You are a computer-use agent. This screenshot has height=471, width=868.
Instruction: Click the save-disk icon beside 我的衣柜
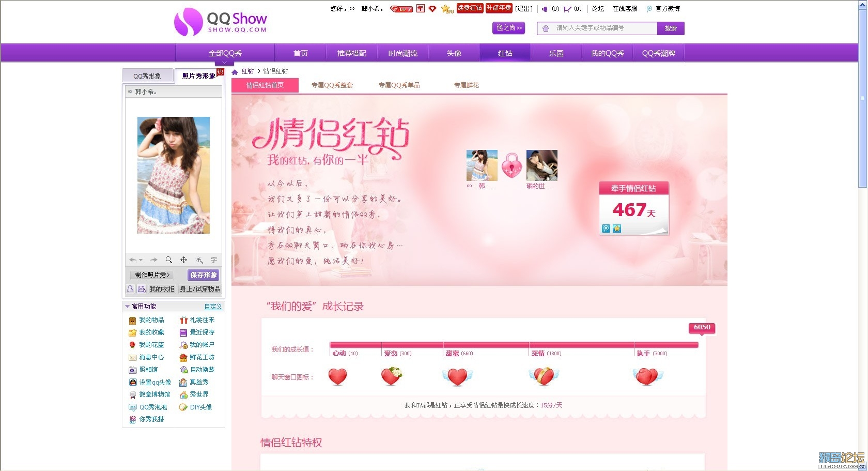click(x=141, y=289)
